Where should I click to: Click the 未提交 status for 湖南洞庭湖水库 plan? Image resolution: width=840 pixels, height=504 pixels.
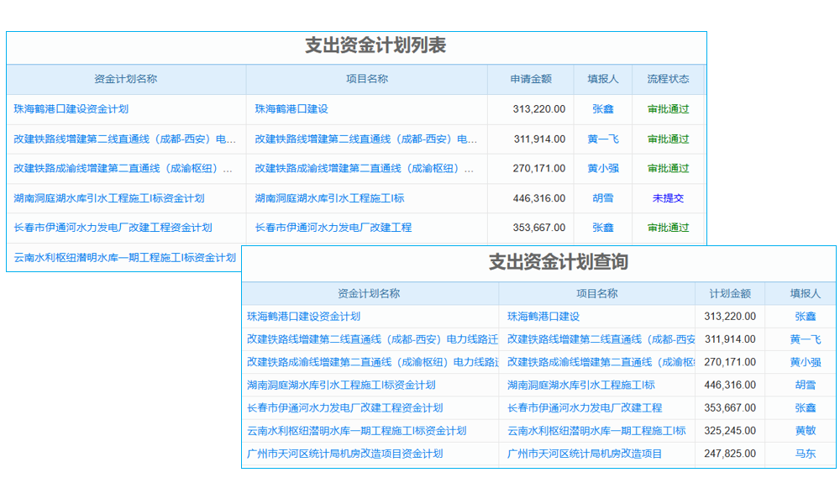coord(668,197)
